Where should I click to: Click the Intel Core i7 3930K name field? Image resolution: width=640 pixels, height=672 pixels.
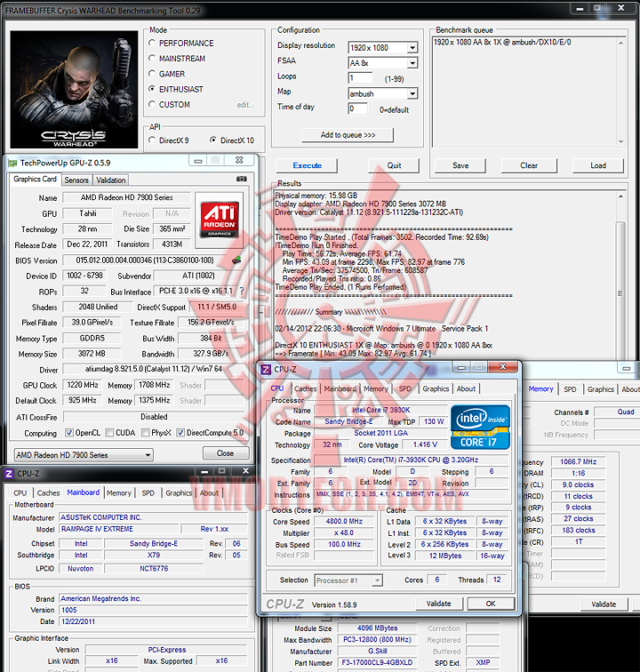[380, 410]
